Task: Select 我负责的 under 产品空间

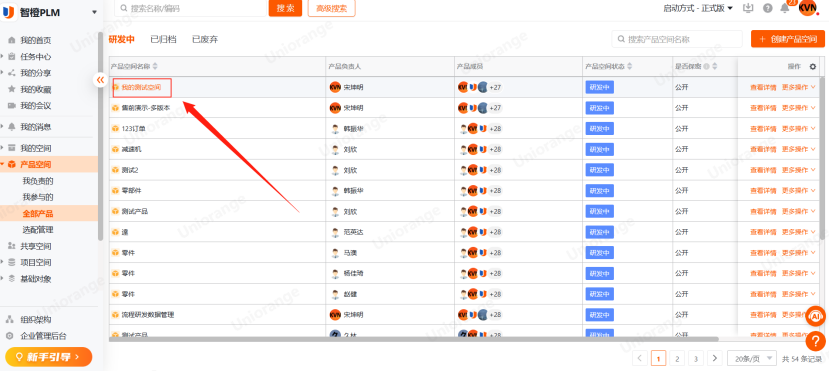Action: [x=38, y=181]
